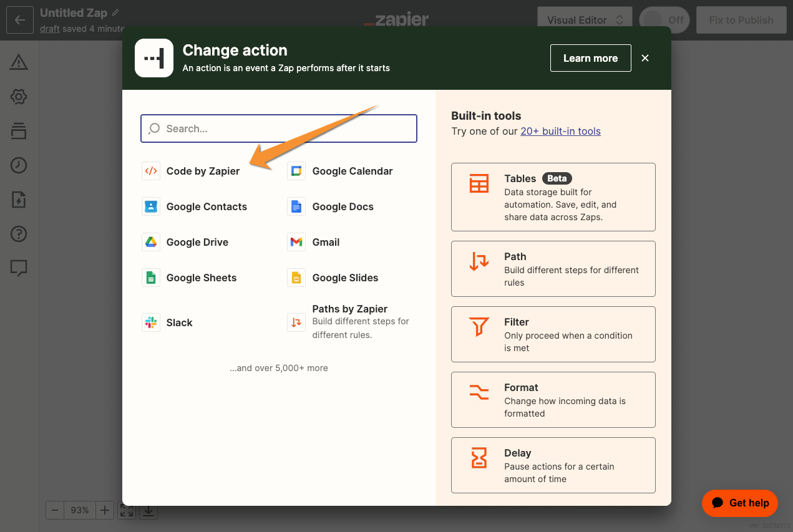This screenshot has height=532, width=793.
Task: Click the '...and over 5,000+ more' text
Action: [x=279, y=368]
